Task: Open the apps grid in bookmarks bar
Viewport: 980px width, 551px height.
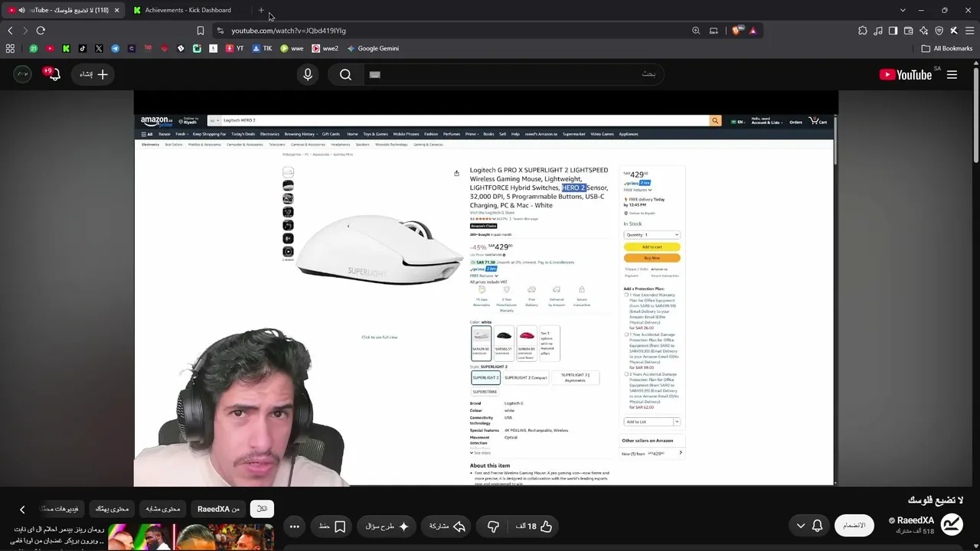Action: pyautogui.click(x=10, y=48)
